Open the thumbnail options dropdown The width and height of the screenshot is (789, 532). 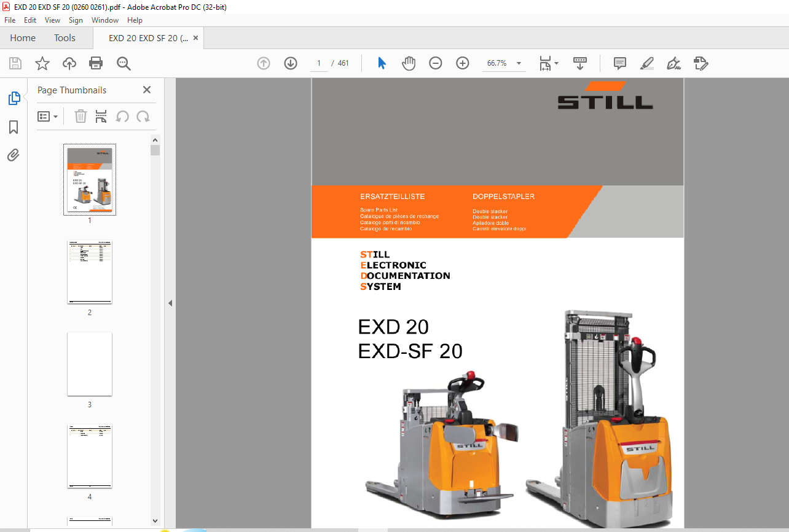pyautogui.click(x=47, y=116)
